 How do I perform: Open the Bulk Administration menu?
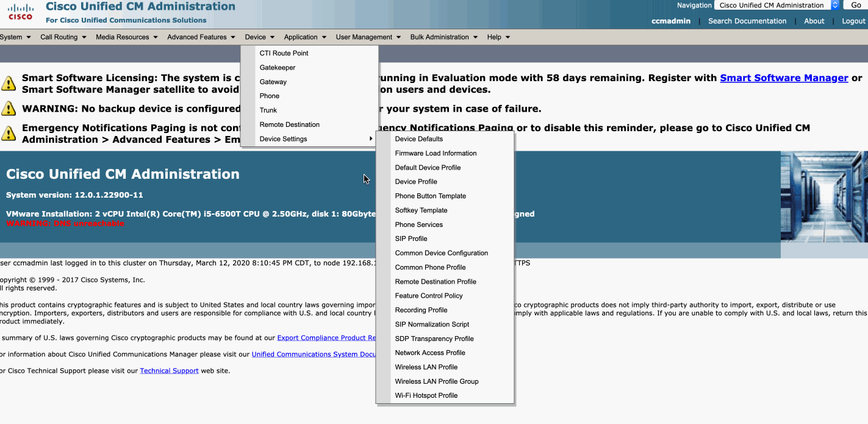(x=440, y=37)
